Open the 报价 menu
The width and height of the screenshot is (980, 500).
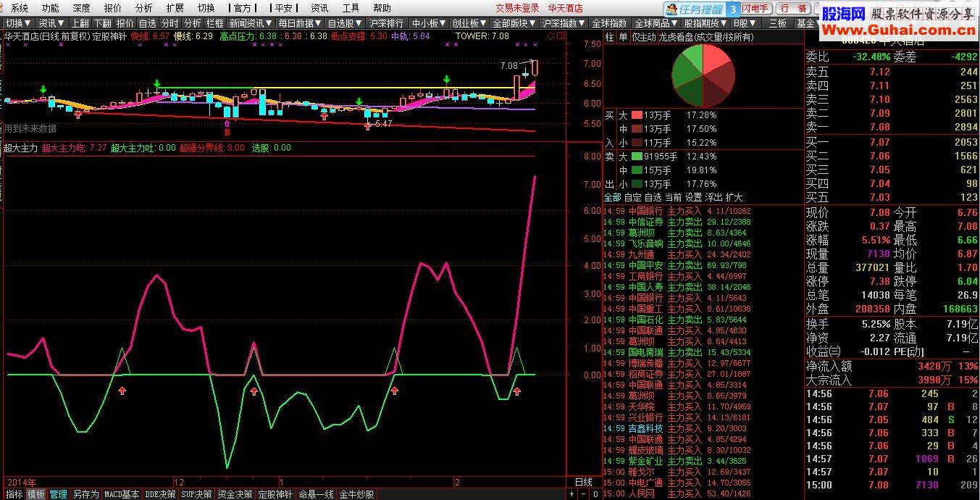[x=112, y=8]
